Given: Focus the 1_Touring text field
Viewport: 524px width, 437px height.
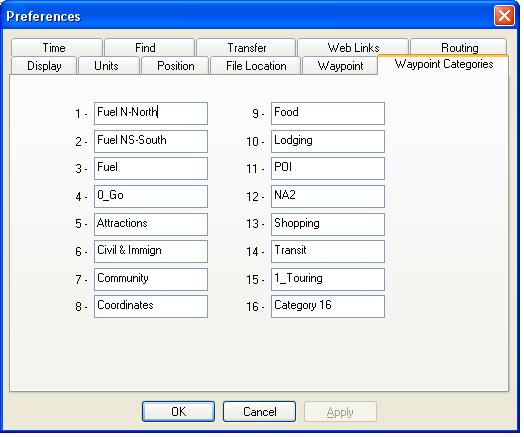Looking at the screenshot, I should tap(328, 279).
